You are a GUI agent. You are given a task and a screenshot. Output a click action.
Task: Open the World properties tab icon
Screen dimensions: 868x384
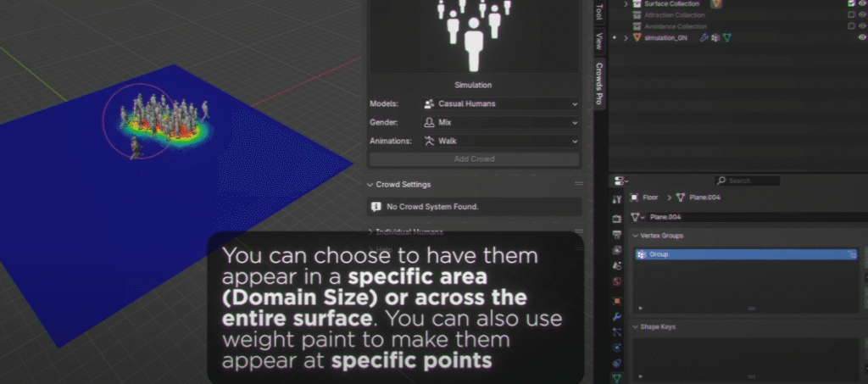click(616, 281)
